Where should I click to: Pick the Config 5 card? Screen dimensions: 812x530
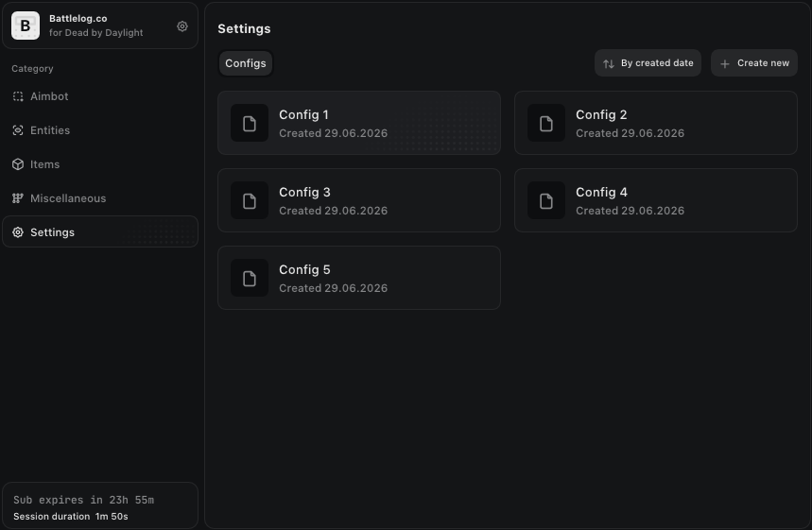359,278
